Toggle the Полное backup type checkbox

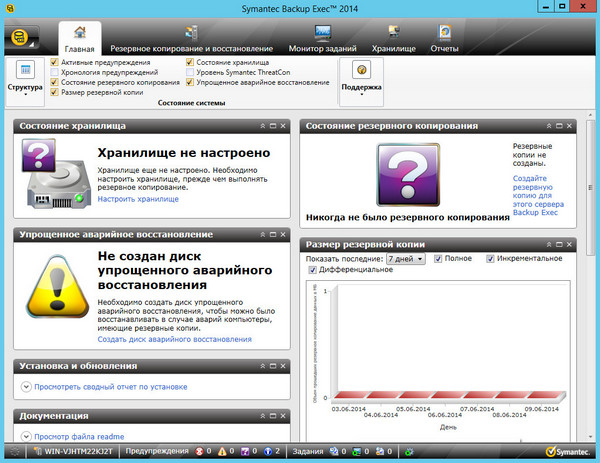tap(438, 259)
